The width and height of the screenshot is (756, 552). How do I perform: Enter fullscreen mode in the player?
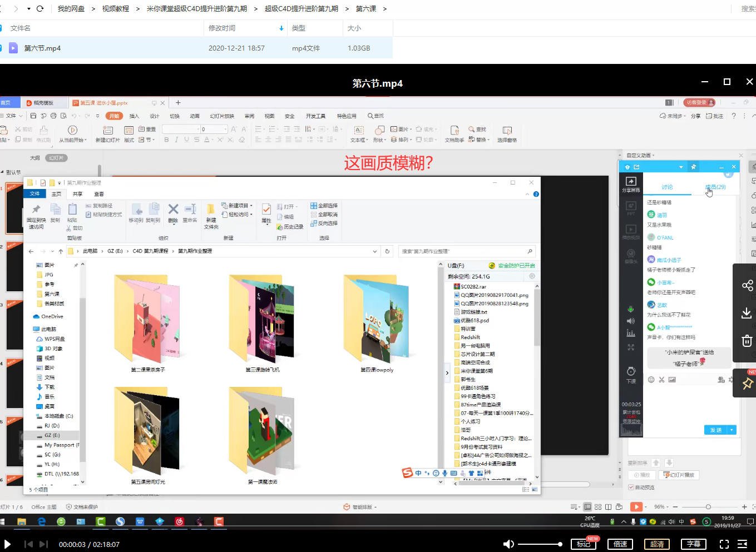click(x=724, y=544)
